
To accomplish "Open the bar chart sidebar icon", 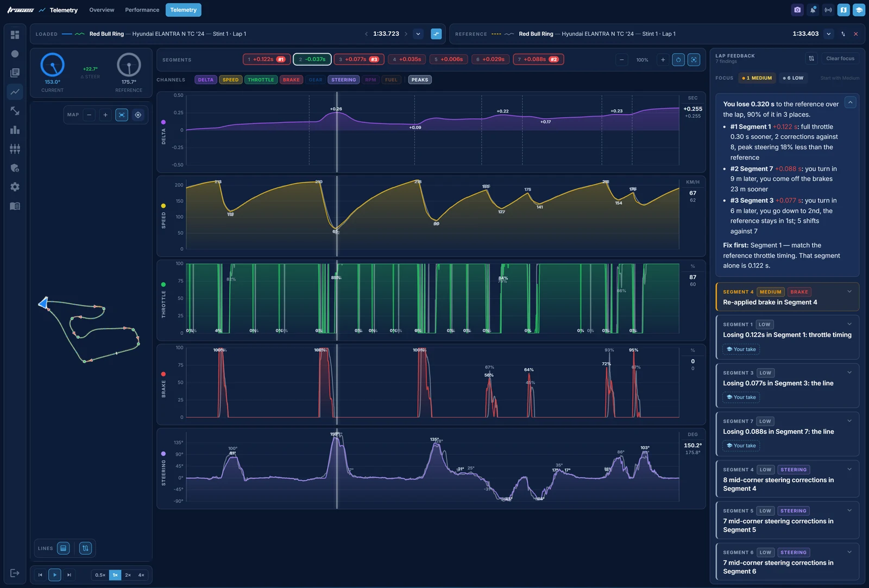I will tap(15, 130).
